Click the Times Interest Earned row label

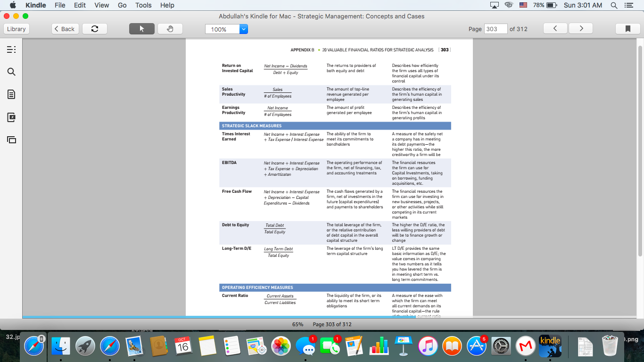[236, 137]
